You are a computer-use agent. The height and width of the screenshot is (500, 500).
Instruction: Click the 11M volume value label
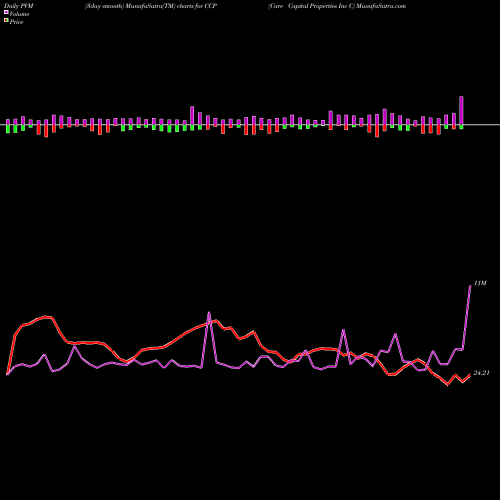click(x=480, y=283)
